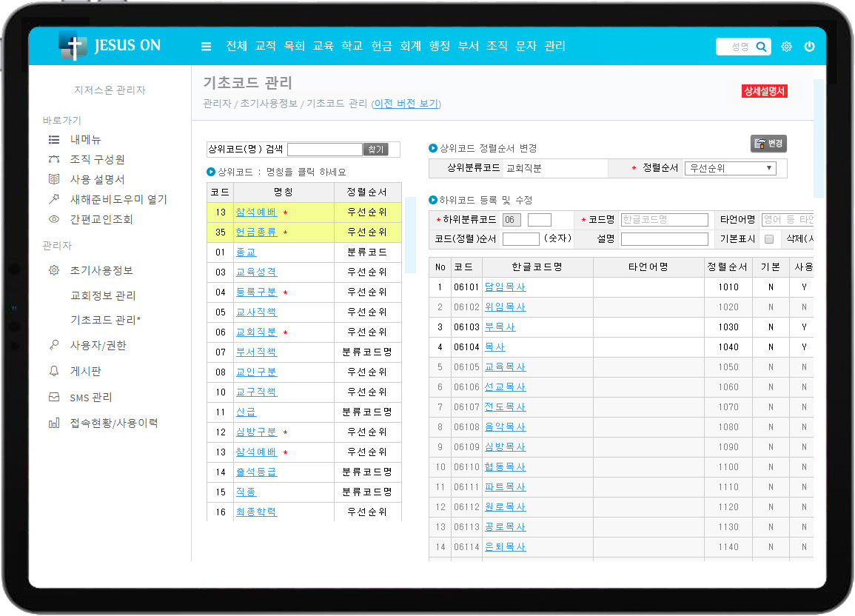Open the 사용 설명서 book icon
This screenshot has width=855, height=616.
53,179
